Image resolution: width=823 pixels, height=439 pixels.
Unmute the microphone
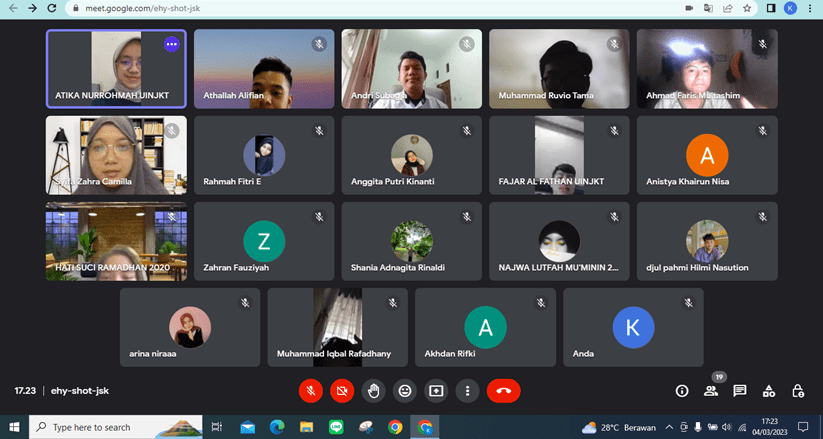coord(312,391)
